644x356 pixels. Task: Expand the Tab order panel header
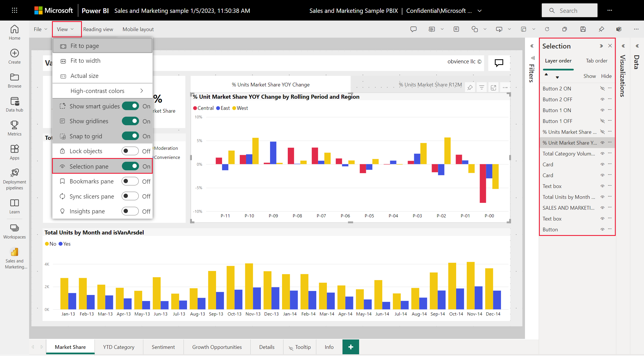596,60
